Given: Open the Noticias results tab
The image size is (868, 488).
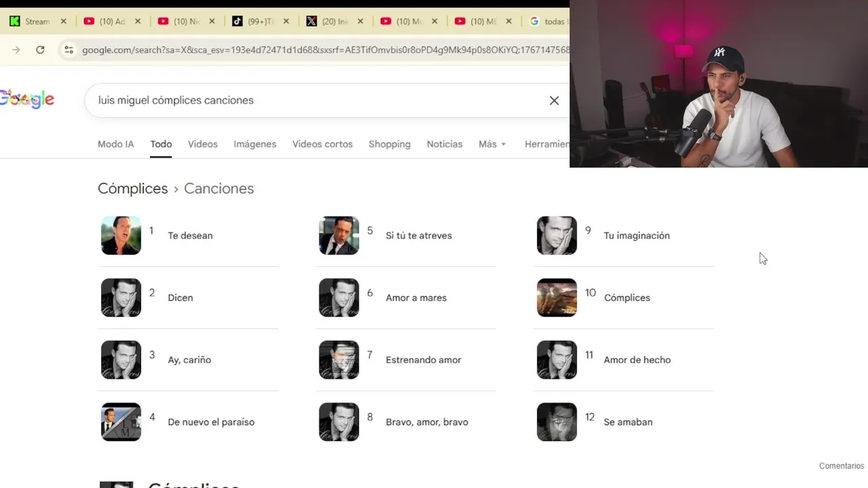Looking at the screenshot, I should 445,144.
